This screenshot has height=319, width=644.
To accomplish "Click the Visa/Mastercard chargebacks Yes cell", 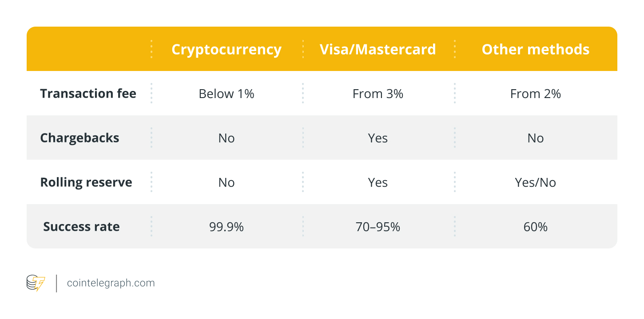I will click(x=378, y=138).
